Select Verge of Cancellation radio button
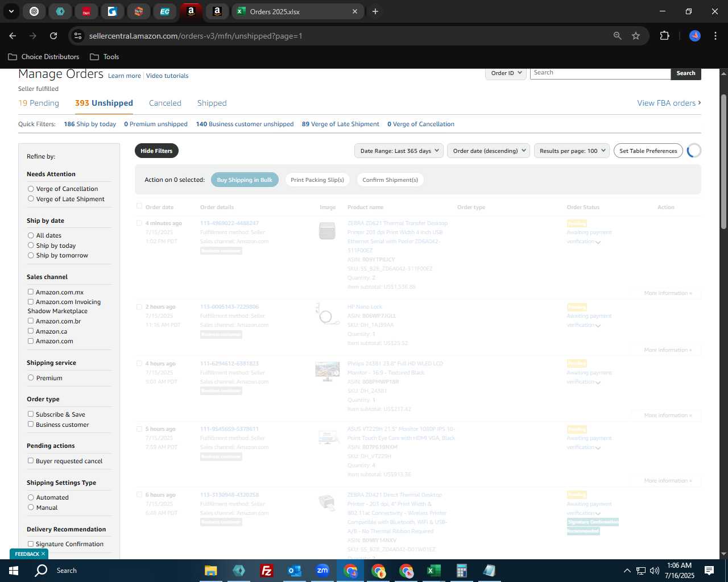Image resolution: width=728 pixels, height=582 pixels. (x=31, y=189)
